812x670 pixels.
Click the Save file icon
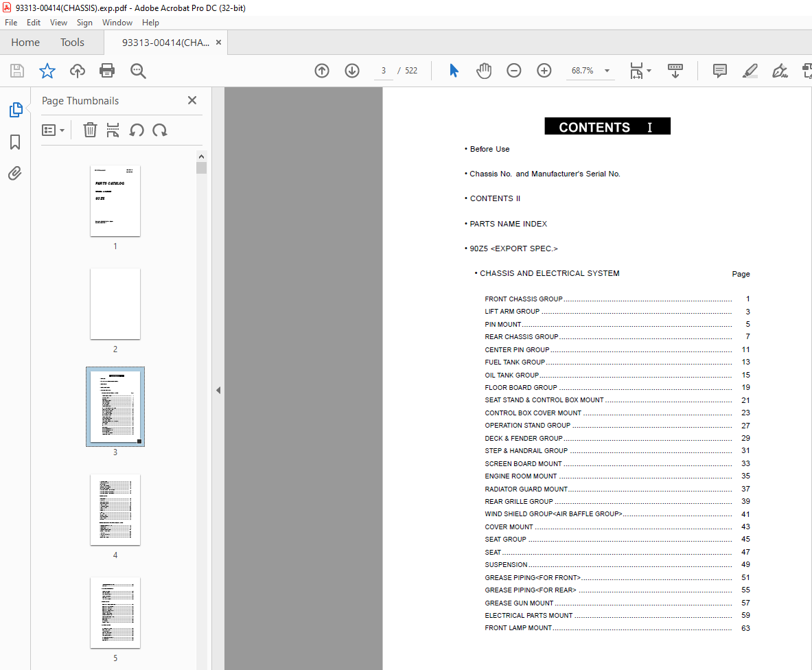tap(17, 71)
